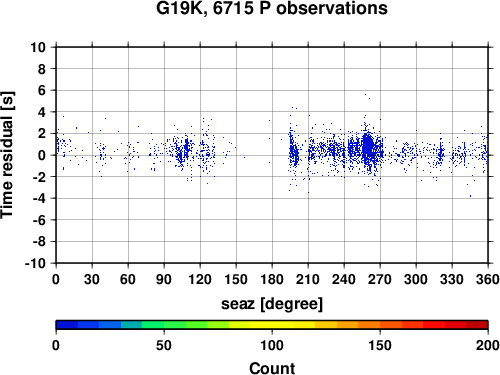Click the y-axis tick label 0

(42, 155)
